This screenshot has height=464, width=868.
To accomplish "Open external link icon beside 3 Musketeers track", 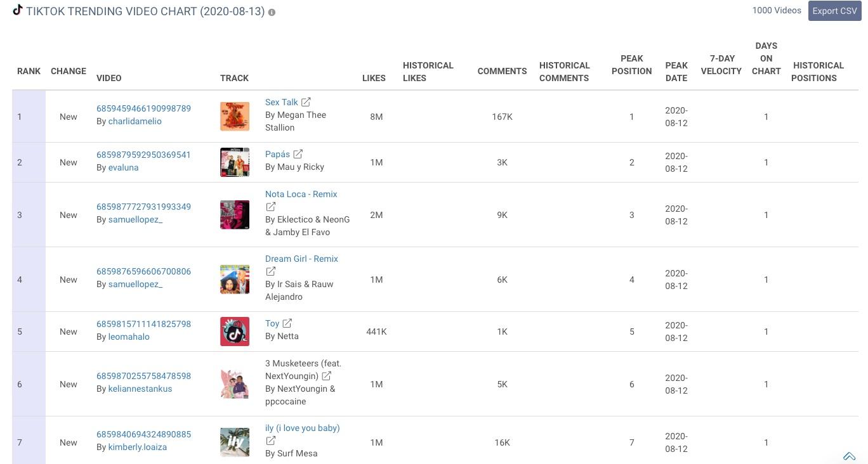I will [327, 376].
